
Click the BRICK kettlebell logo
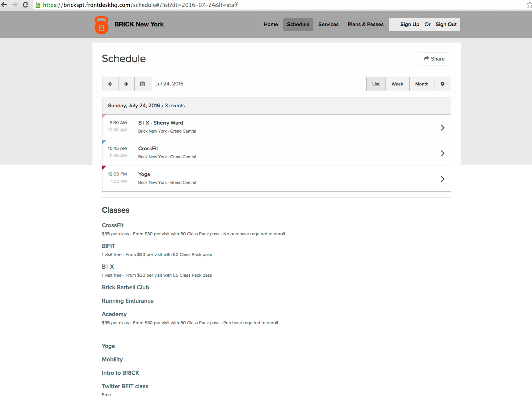(x=102, y=25)
